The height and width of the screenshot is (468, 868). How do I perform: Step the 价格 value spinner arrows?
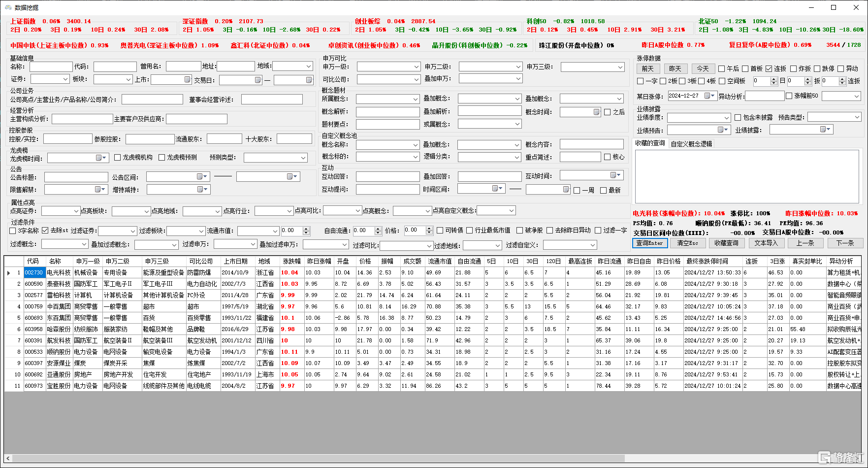(x=429, y=231)
